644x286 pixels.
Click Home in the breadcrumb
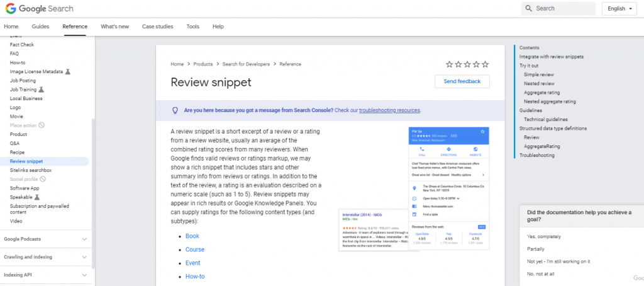(177, 64)
